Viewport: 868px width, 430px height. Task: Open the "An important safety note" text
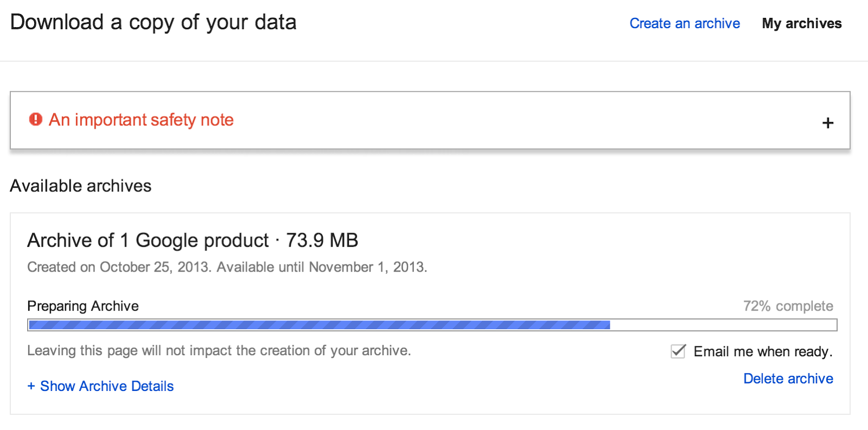point(141,120)
